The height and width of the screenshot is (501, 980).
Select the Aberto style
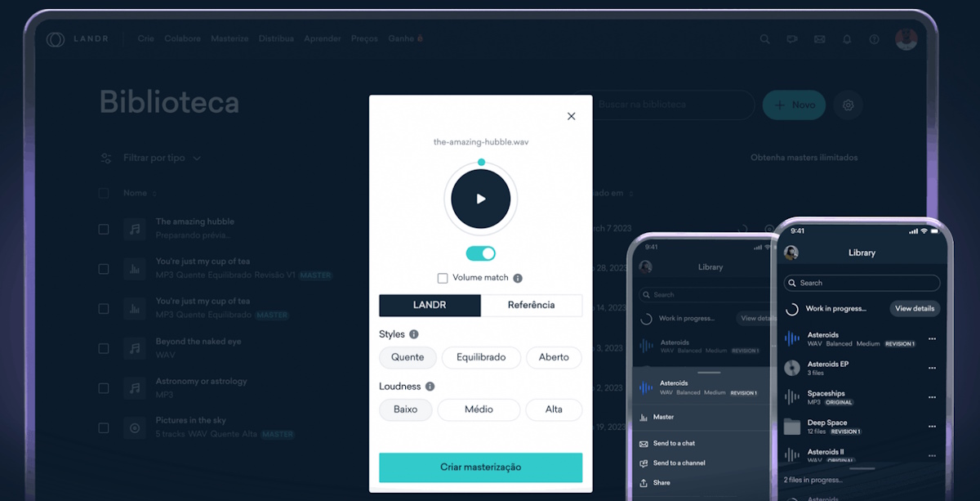(554, 357)
